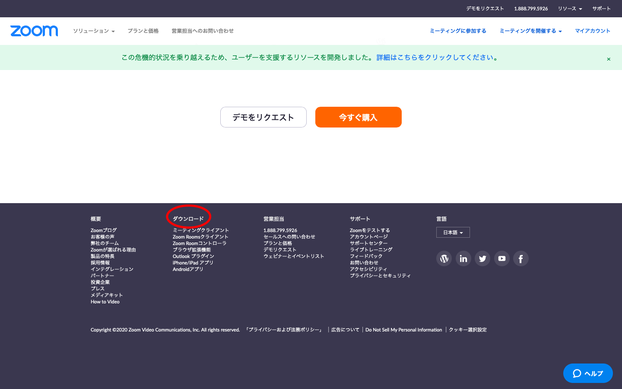Click the orange 今すぐ購入 button
Screen dimensions: 622x389
tap(358, 117)
